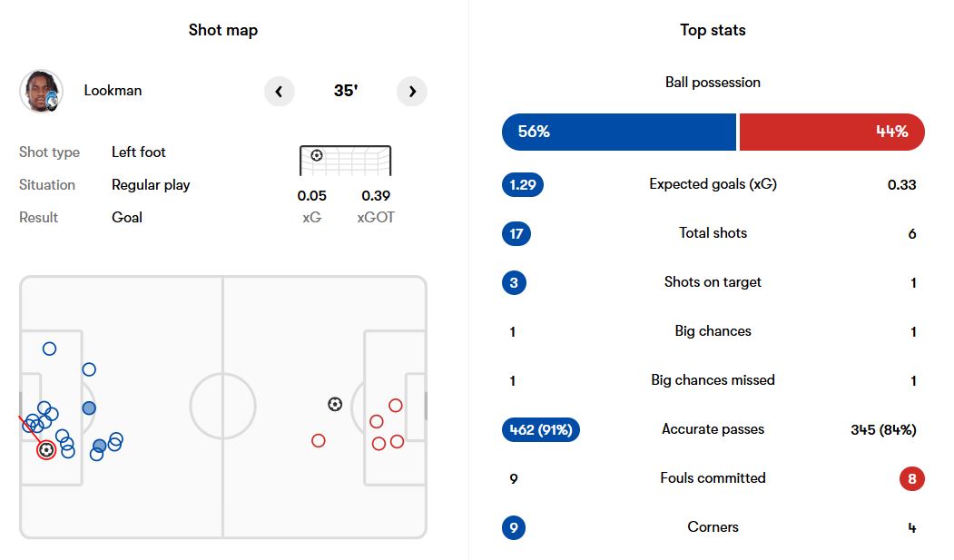Click the 462 (91%) accurate passes badge
Screen dimensions: 954x560
[x=540, y=429]
